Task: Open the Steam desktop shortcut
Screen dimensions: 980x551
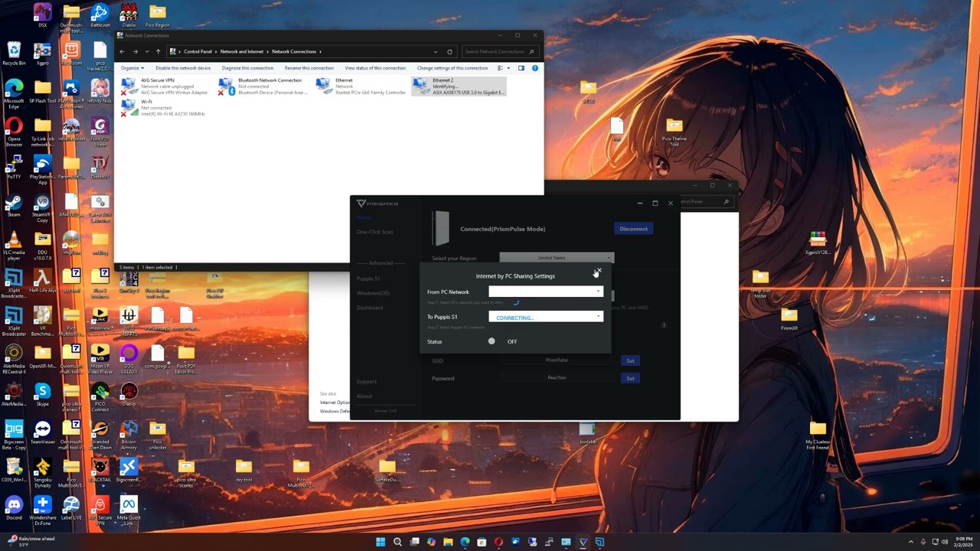Action: [14, 207]
